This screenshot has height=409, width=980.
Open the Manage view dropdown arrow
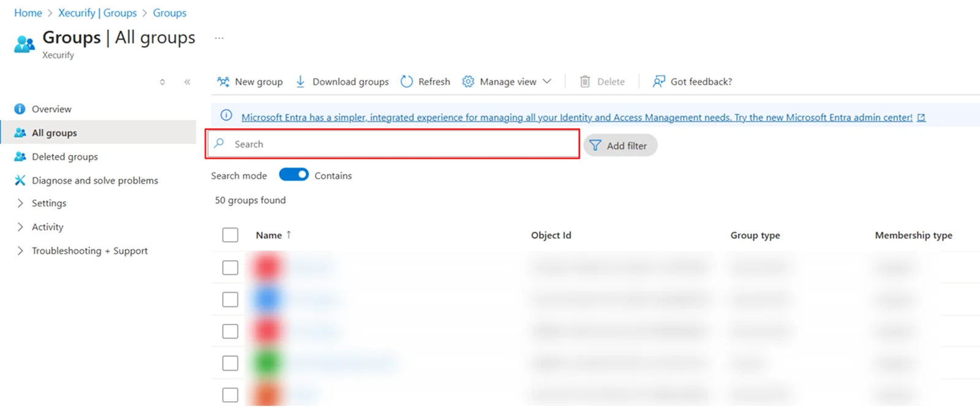(x=547, y=81)
